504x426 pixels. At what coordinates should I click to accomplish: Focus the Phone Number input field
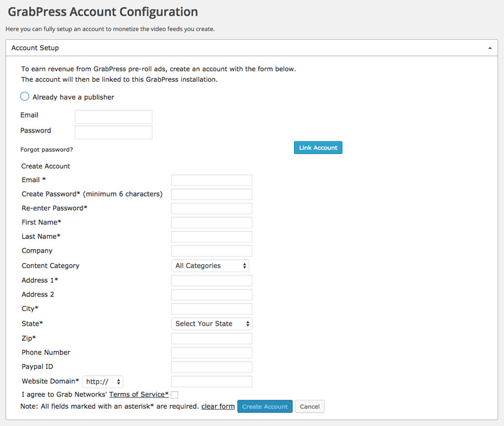pyautogui.click(x=212, y=353)
